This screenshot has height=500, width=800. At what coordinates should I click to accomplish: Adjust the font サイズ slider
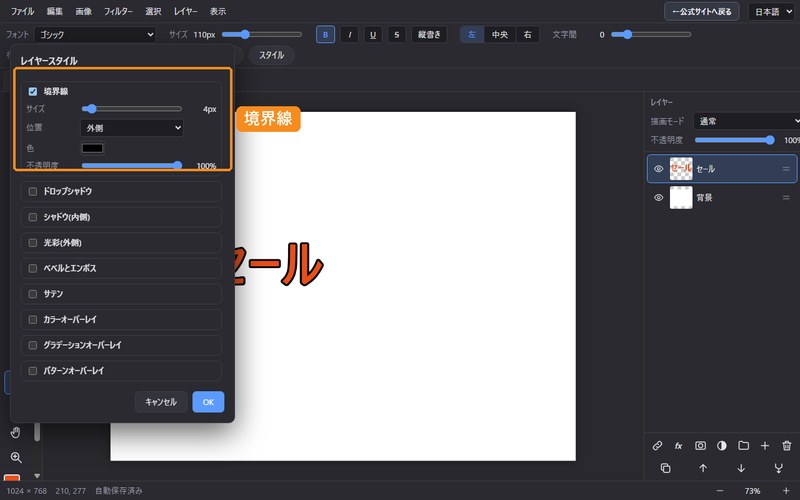262,35
